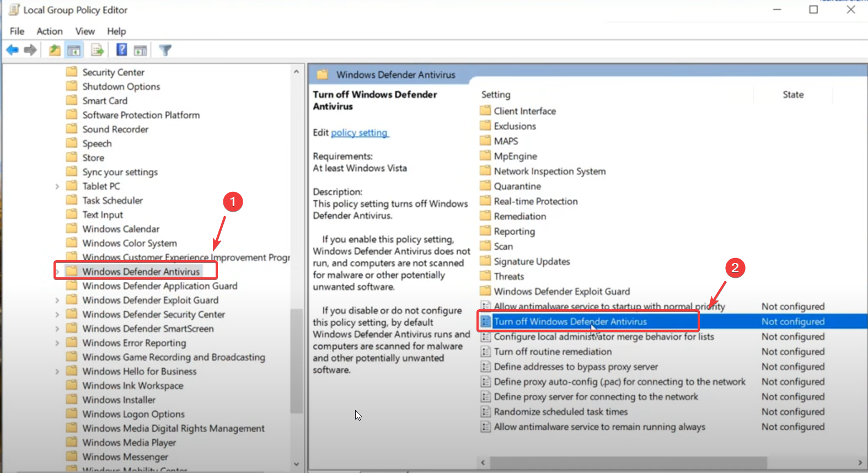Click the Back arrow in the toolbar
This screenshot has height=473, width=868.
(12, 50)
